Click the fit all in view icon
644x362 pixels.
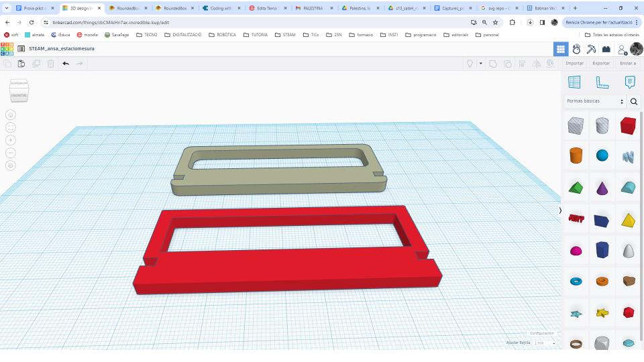point(11,127)
